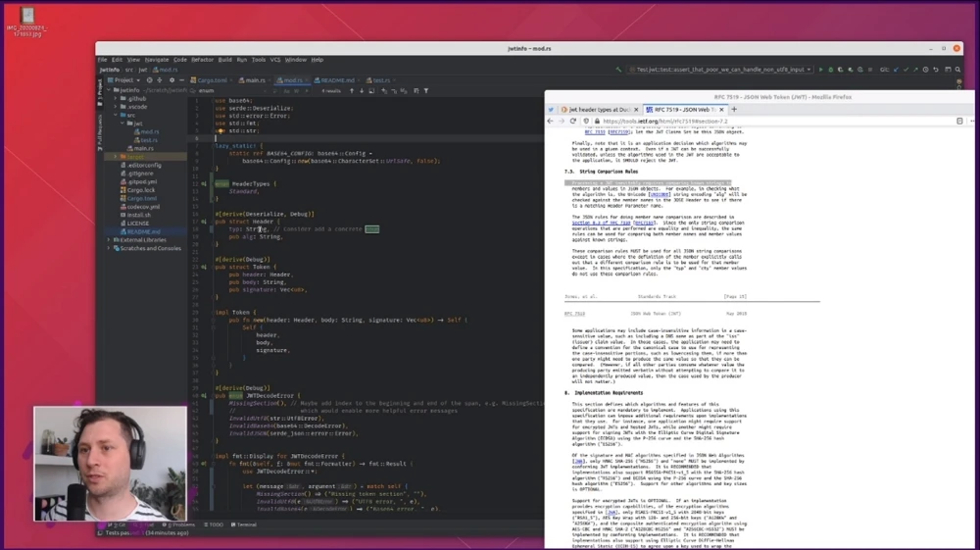
Task: Switch to Cargo.toml editor tab
Action: click(210, 80)
